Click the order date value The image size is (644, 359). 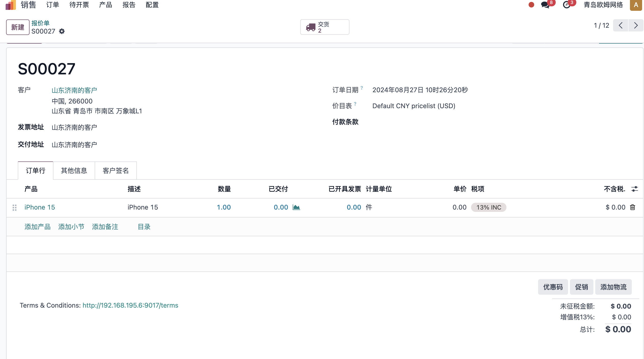click(x=420, y=90)
